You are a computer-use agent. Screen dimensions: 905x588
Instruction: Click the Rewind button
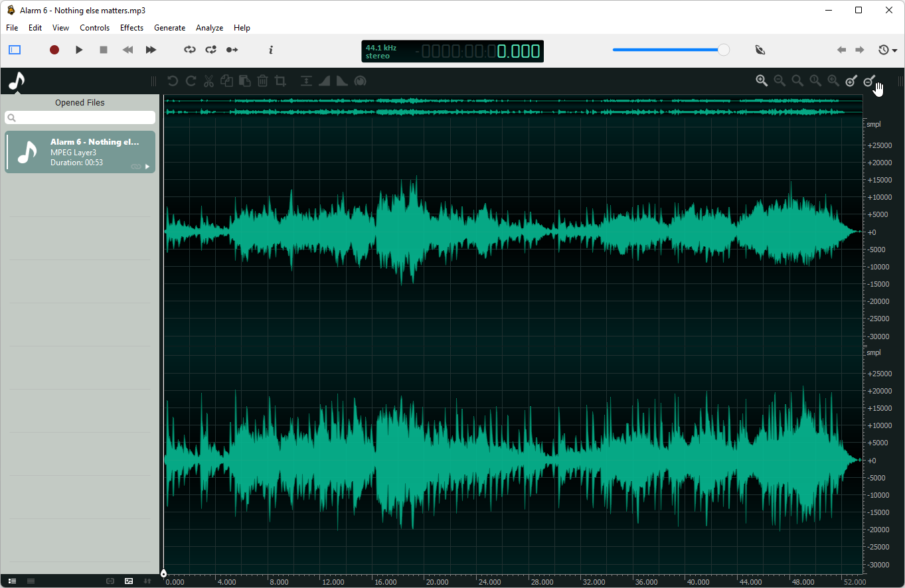click(x=127, y=50)
